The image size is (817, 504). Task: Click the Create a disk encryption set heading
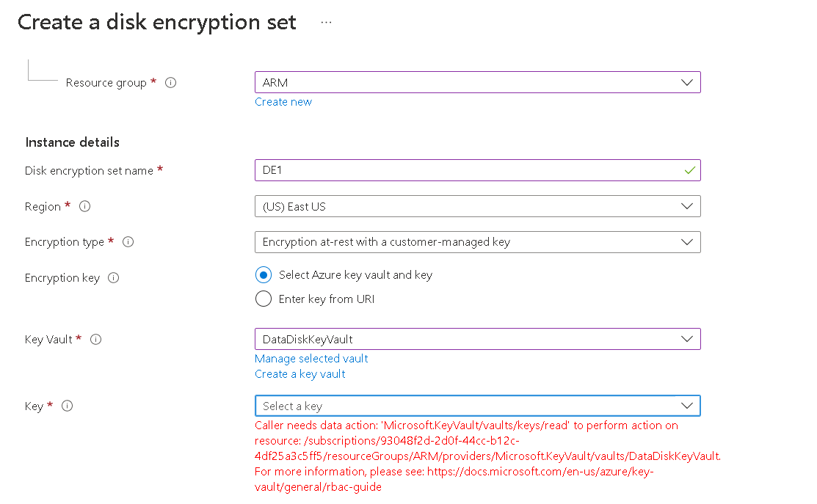point(157,23)
